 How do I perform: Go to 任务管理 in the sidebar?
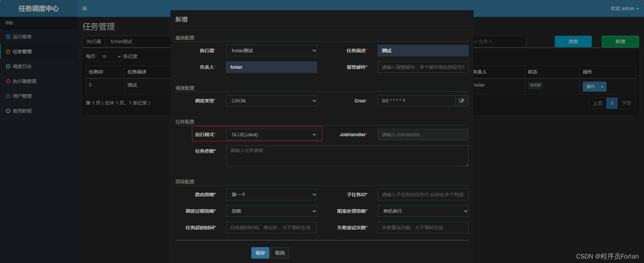coord(22,52)
